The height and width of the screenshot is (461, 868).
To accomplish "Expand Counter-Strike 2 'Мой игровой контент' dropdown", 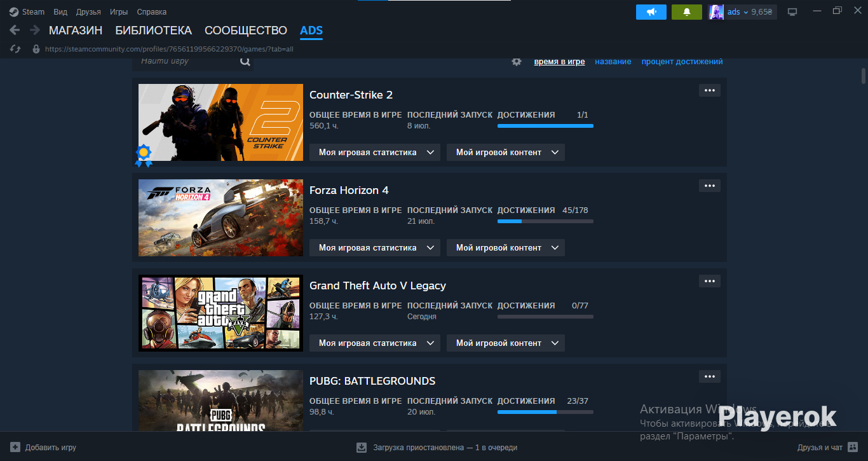I will (x=506, y=153).
